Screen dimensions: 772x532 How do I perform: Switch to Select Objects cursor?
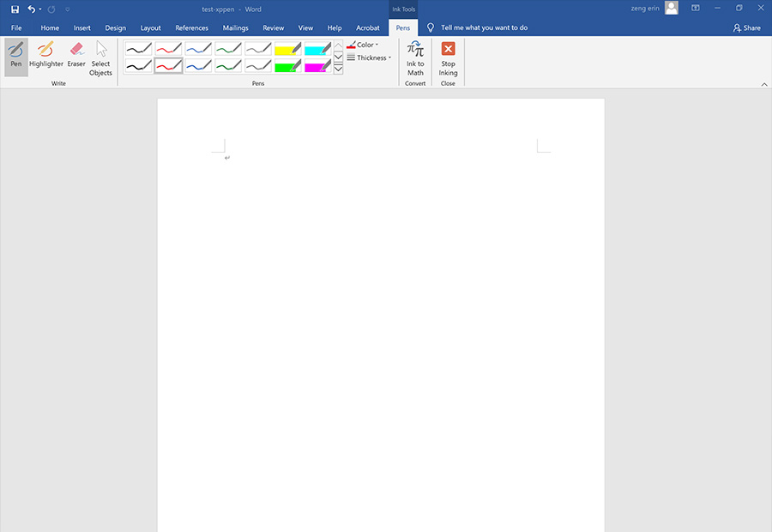tap(101, 58)
